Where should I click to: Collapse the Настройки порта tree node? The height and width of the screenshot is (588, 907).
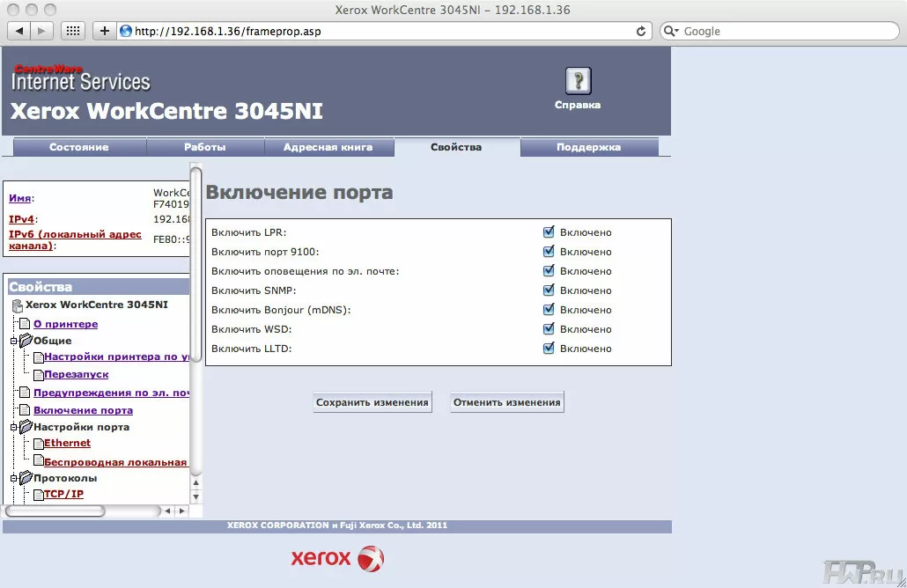pos(13,427)
